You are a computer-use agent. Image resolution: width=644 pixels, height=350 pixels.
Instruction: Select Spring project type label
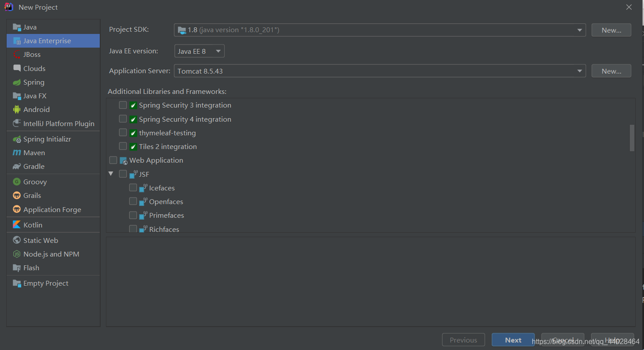(34, 82)
